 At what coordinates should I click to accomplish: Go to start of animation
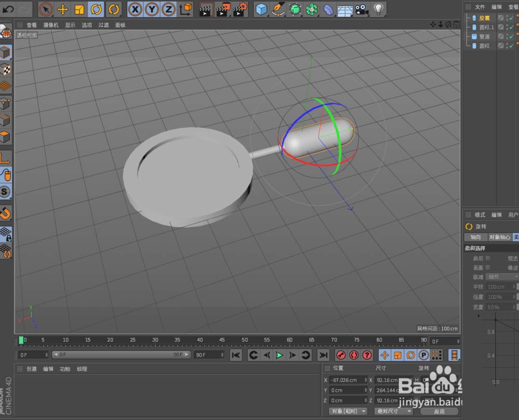click(236, 355)
